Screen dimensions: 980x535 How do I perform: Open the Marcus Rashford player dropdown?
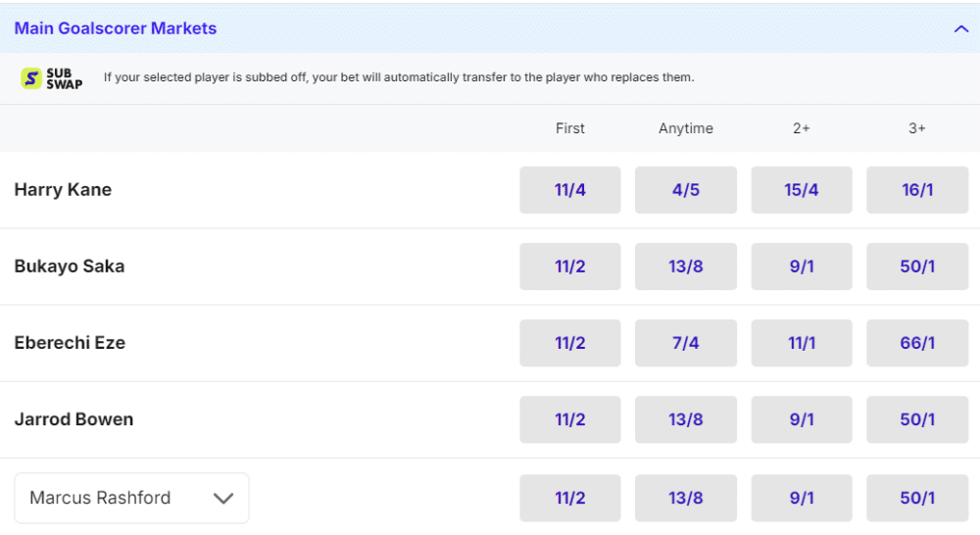(131, 498)
